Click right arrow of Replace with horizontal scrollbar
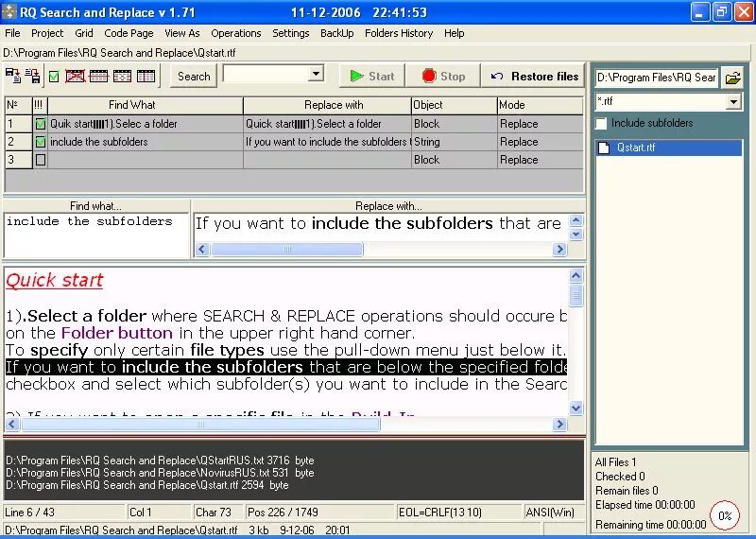Image resolution: width=756 pixels, height=539 pixels. tap(559, 250)
